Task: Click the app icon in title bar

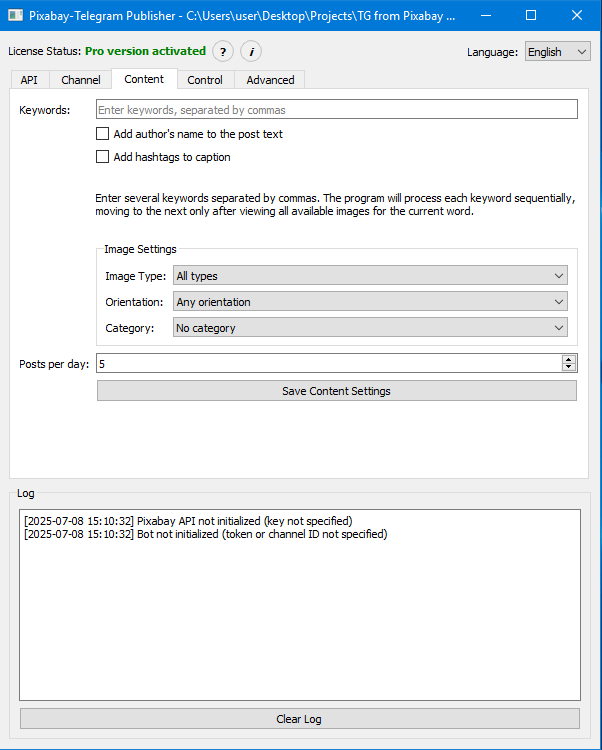Action: [15, 15]
